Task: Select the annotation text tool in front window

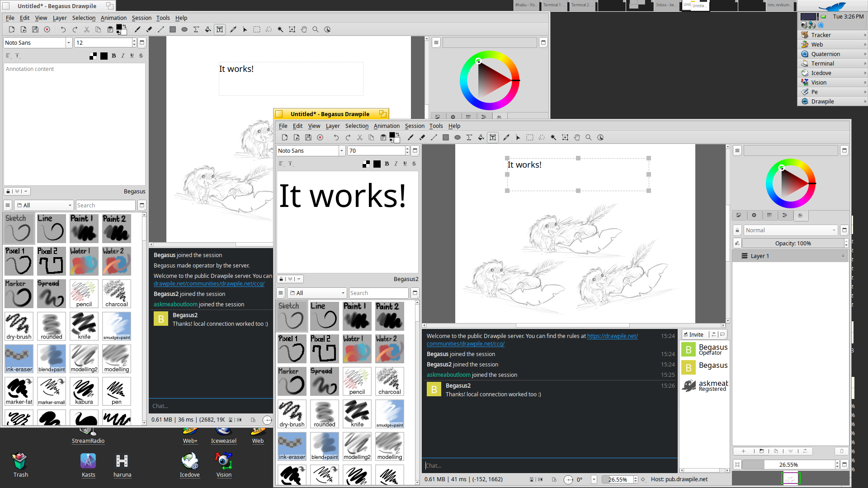Action: [493, 137]
